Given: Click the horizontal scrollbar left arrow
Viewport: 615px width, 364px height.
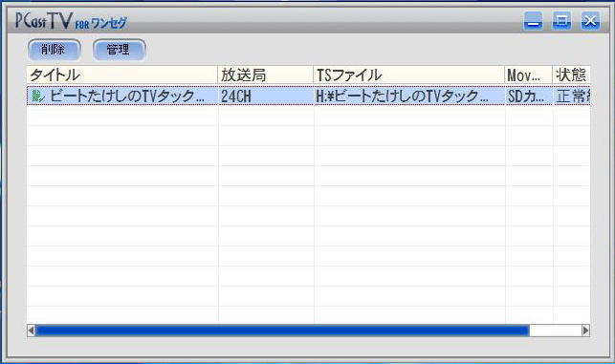Looking at the screenshot, I should pyautogui.click(x=32, y=331).
